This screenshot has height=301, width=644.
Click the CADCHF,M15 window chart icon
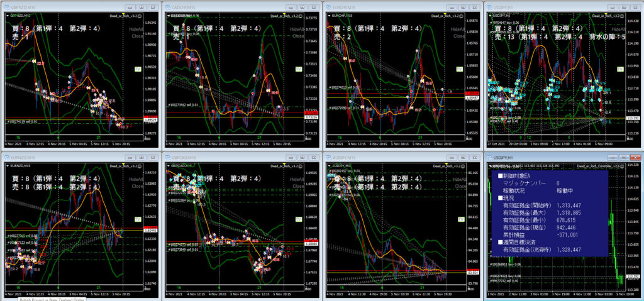click(x=167, y=8)
